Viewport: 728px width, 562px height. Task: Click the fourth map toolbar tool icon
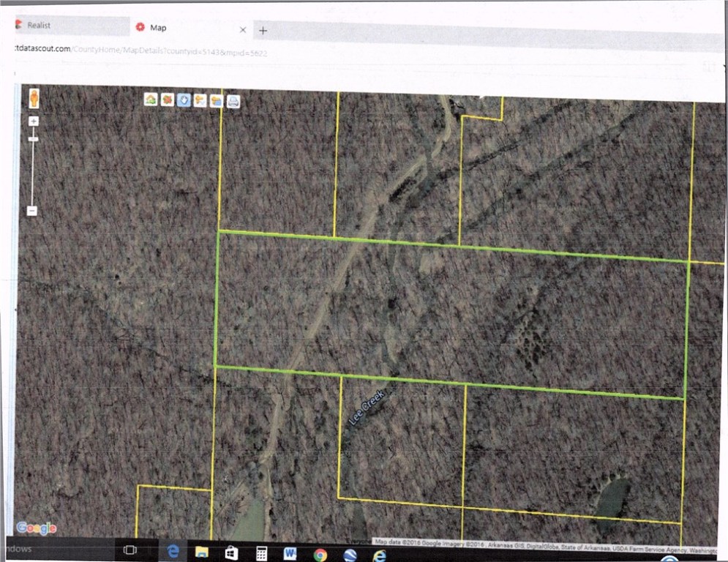pos(200,101)
